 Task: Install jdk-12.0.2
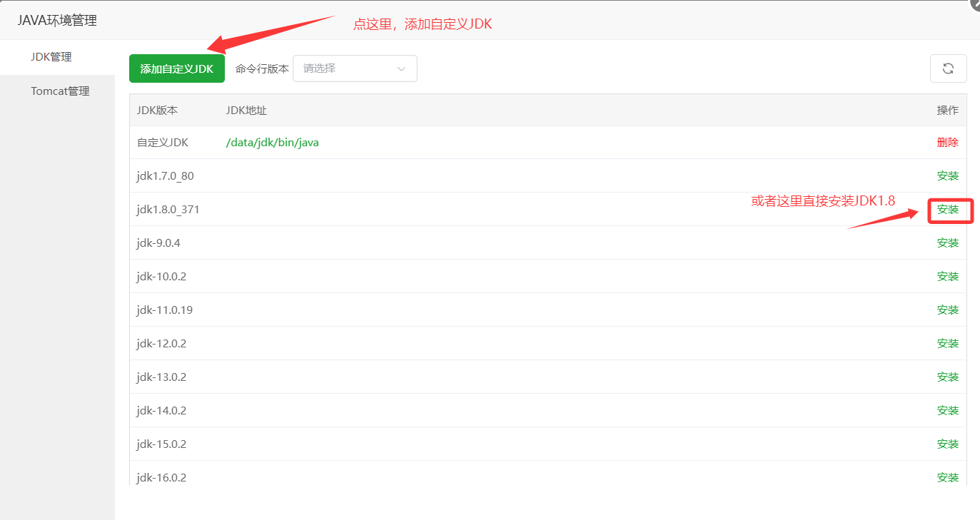(947, 344)
